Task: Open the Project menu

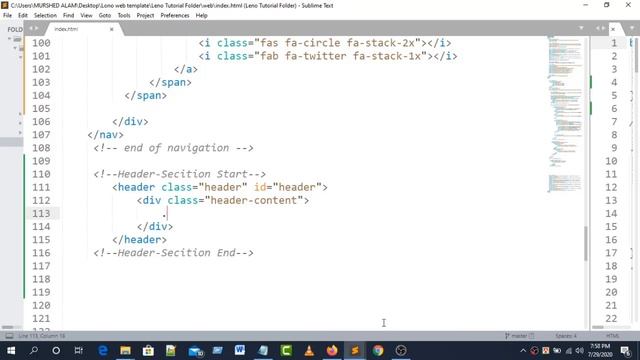Action: tap(145, 16)
